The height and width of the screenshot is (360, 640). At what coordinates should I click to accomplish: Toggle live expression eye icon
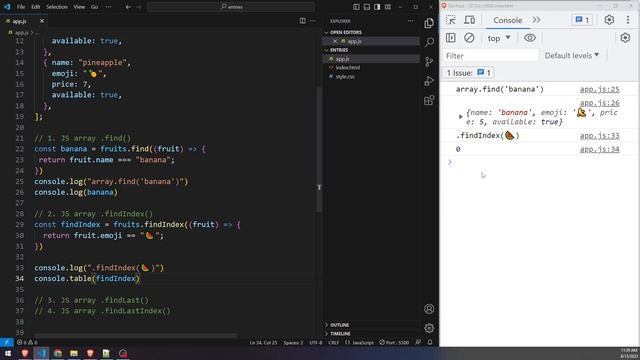(x=530, y=38)
